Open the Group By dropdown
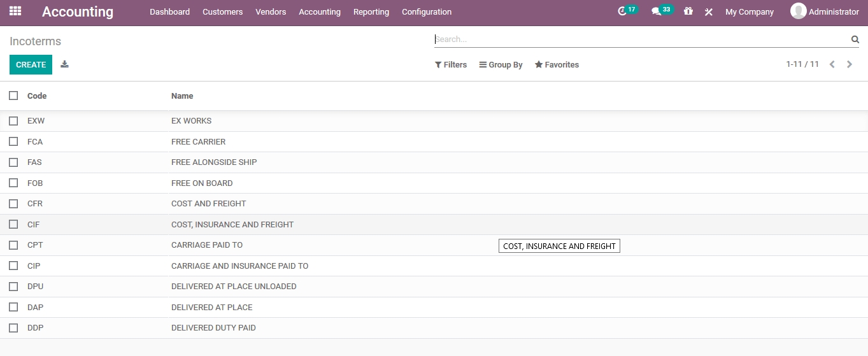868x356 pixels. tap(501, 65)
